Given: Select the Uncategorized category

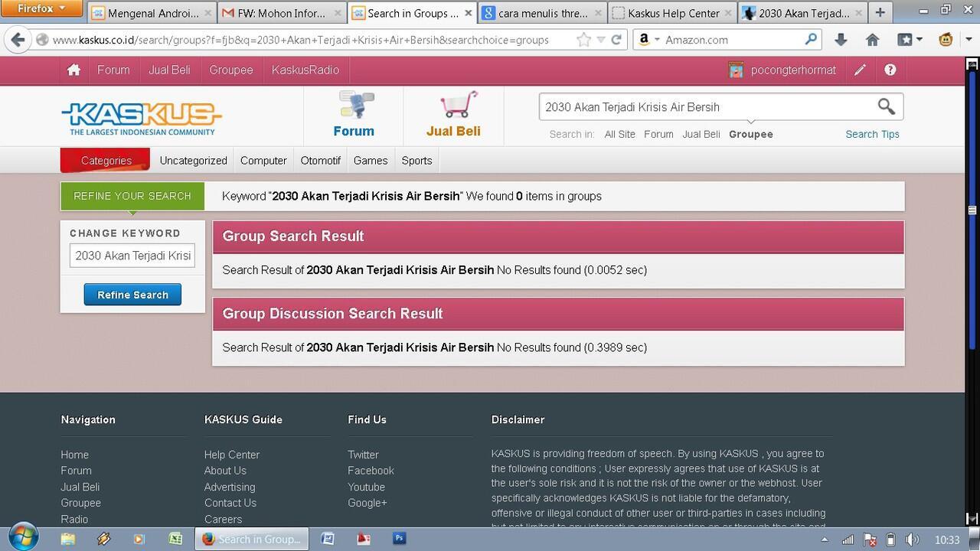Looking at the screenshot, I should [x=193, y=161].
